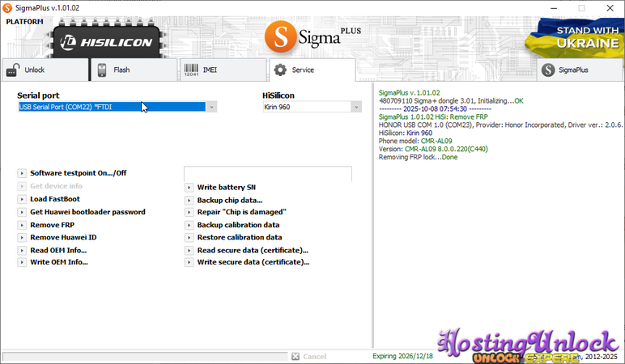Click the barcode icon on IMEI tab
Viewport: 625px width, 364px height.
tap(191, 70)
